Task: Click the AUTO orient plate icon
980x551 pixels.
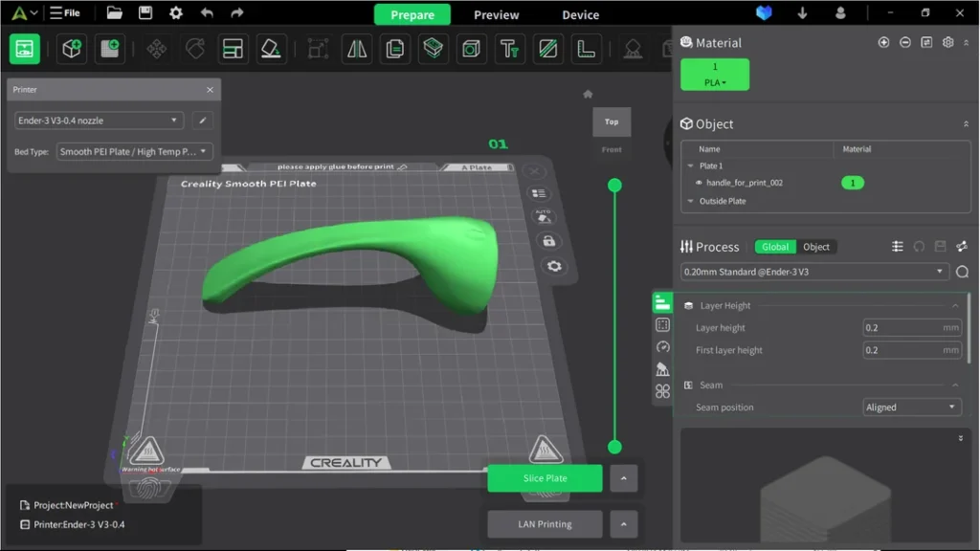Action: (x=544, y=217)
